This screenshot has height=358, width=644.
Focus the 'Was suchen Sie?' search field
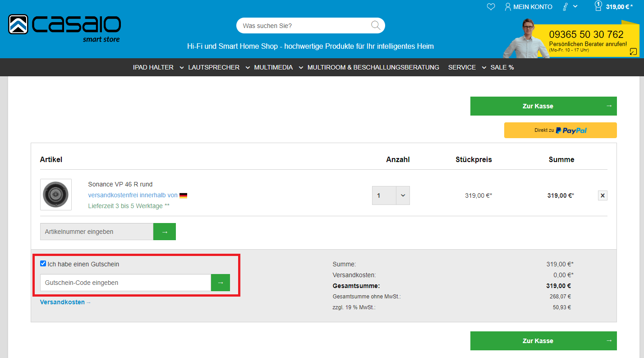pos(304,26)
